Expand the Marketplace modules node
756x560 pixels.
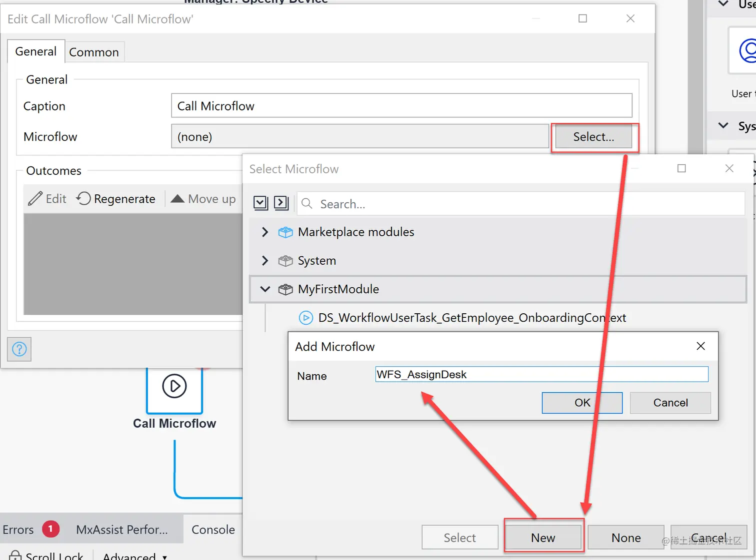click(265, 232)
